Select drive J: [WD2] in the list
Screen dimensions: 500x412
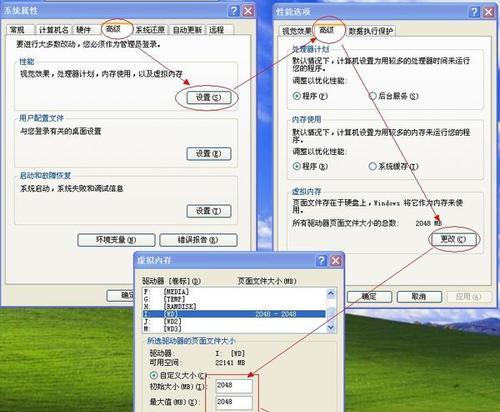[x=234, y=321]
